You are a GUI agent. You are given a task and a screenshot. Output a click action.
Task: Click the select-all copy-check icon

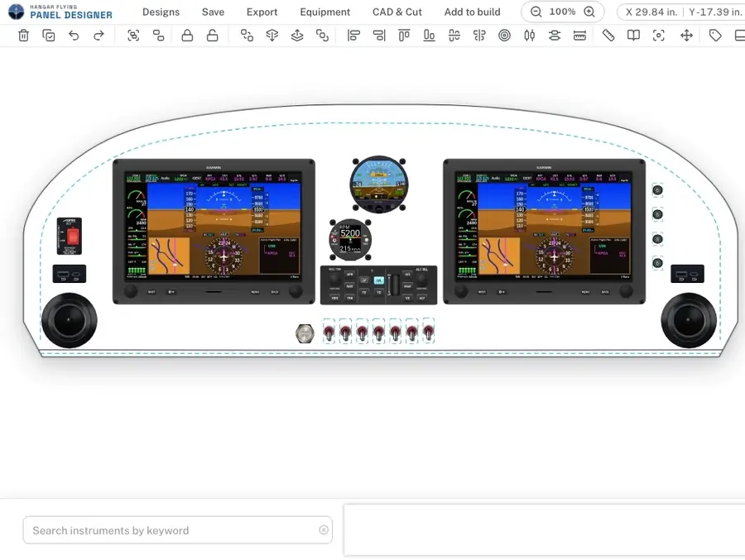pyautogui.click(x=49, y=36)
